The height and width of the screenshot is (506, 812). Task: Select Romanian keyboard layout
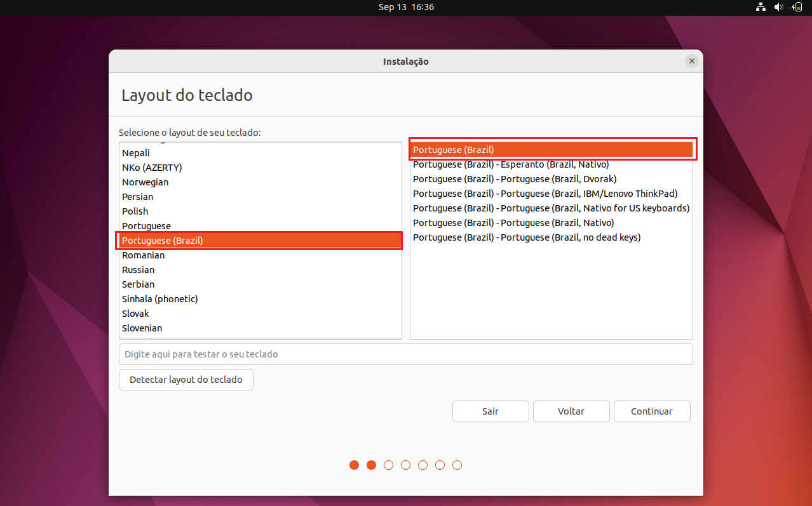(261, 255)
